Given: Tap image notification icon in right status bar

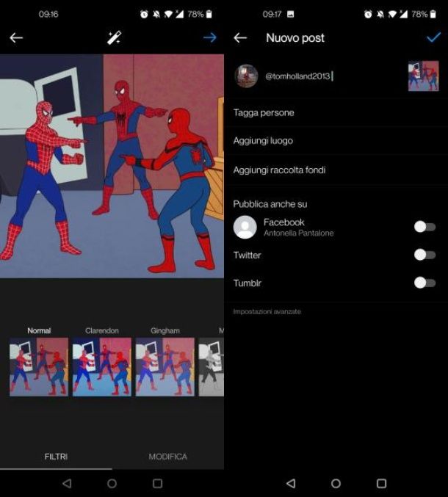Looking at the screenshot, I should [290, 14].
